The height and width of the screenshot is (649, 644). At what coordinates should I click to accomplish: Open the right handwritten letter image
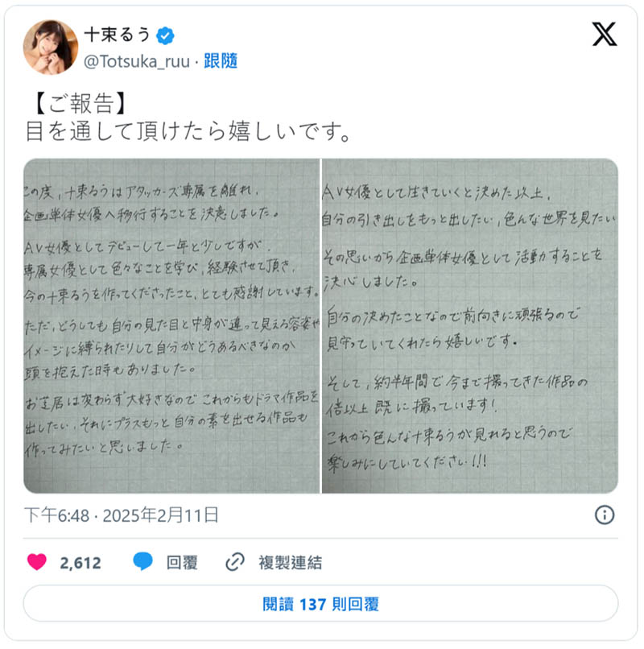tap(470, 326)
